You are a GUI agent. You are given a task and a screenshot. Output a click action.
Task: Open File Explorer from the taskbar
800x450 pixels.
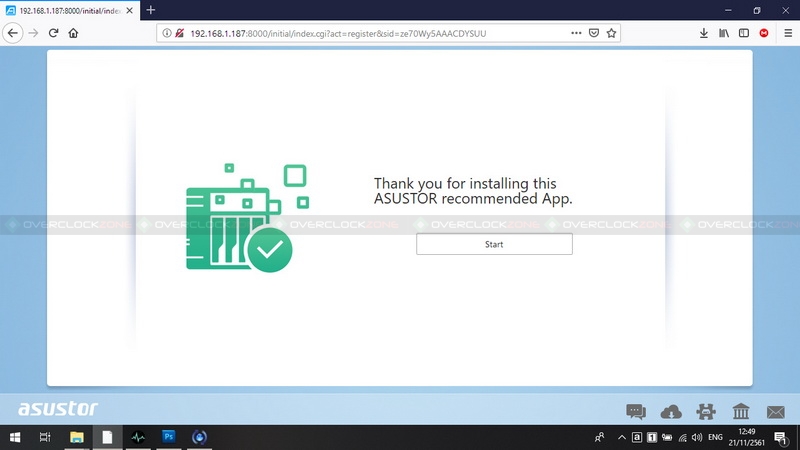click(77, 437)
